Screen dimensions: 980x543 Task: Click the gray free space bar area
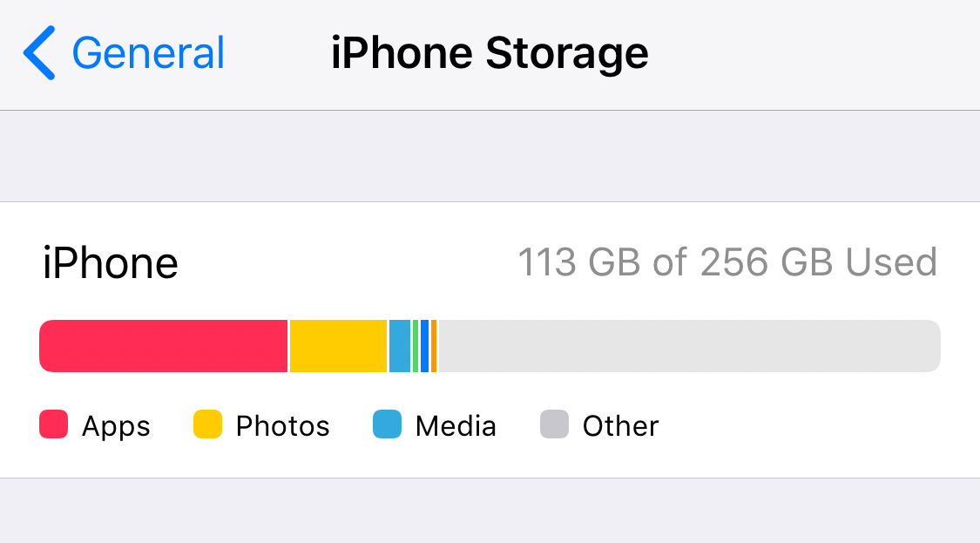(x=690, y=346)
